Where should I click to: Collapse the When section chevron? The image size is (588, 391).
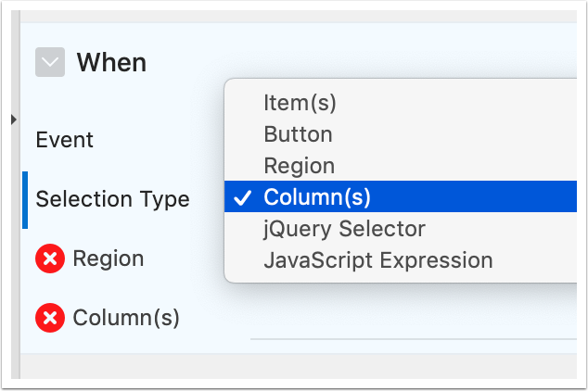[x=50, y=63]
